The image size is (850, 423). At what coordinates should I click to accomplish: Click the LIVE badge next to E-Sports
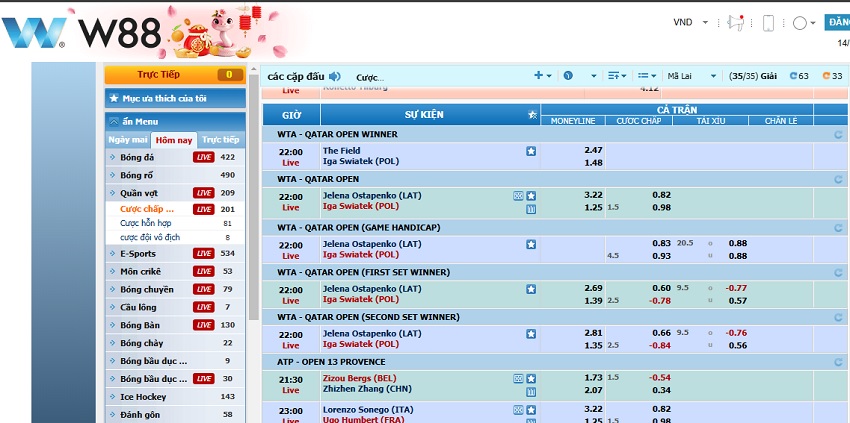(x=204, y=254)
